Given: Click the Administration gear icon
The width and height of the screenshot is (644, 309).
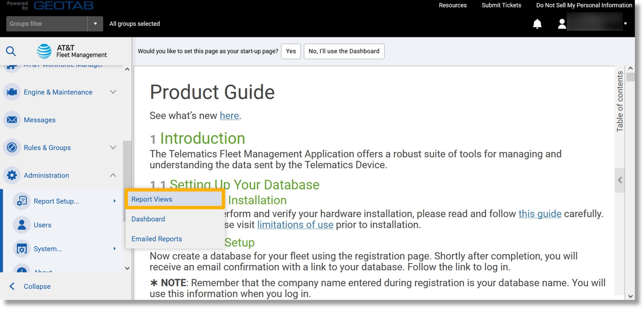Looking at the screenshot, I should pyautogui.click(x=12, y=175).
